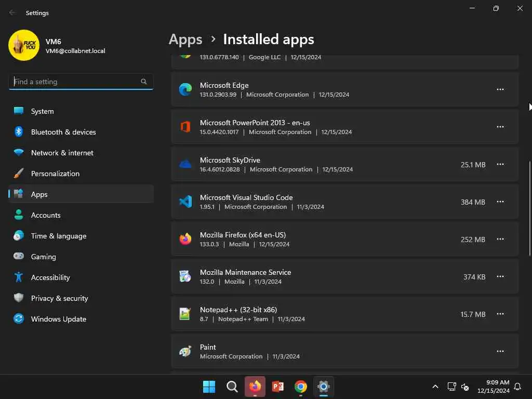Go back using the Settings back arrow
Screen dimensions: 532x399
(x=12, y=12)
